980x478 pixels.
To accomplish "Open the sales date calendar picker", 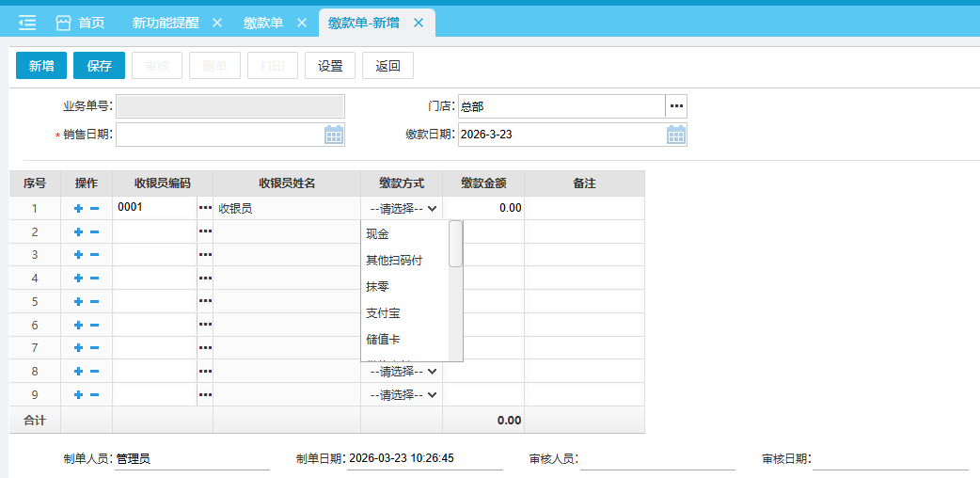I will 334,135.
